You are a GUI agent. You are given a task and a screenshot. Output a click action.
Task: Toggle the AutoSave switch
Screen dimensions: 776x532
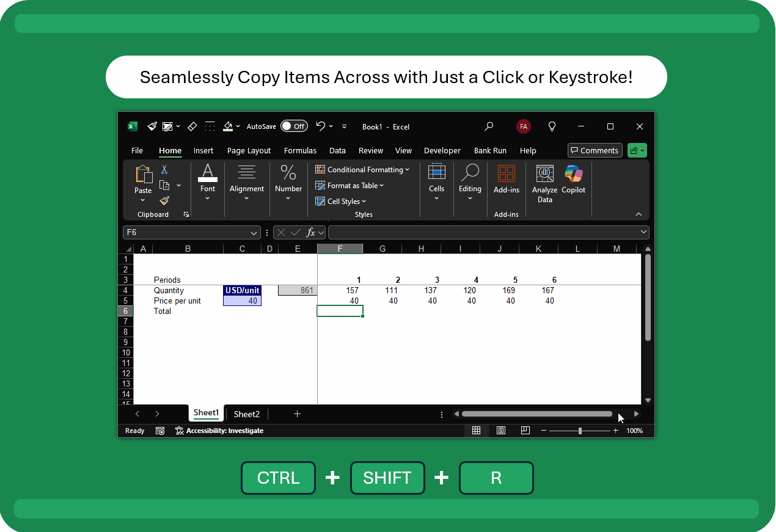tap(294, 126)
